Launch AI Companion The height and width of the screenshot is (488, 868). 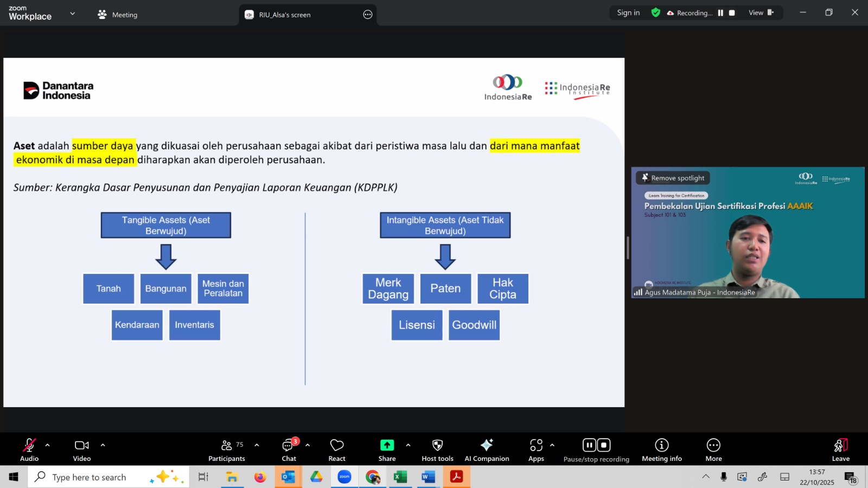[487, 450]
